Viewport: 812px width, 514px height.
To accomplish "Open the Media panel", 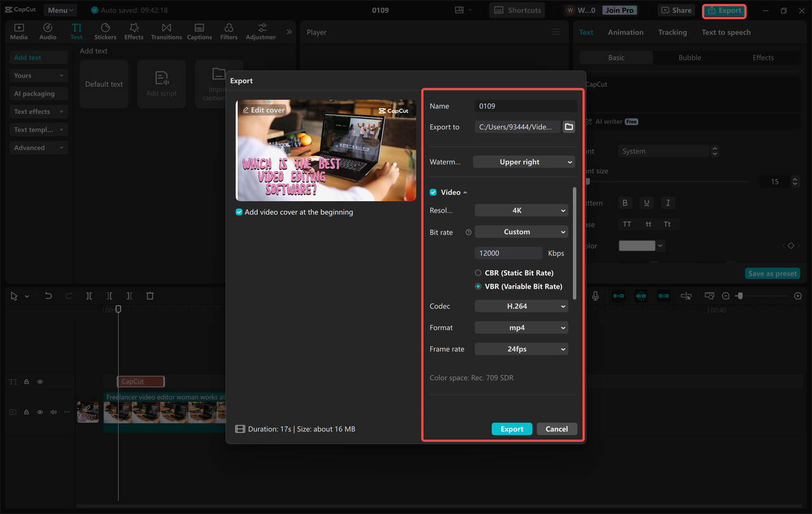I will tap(18, 30).
